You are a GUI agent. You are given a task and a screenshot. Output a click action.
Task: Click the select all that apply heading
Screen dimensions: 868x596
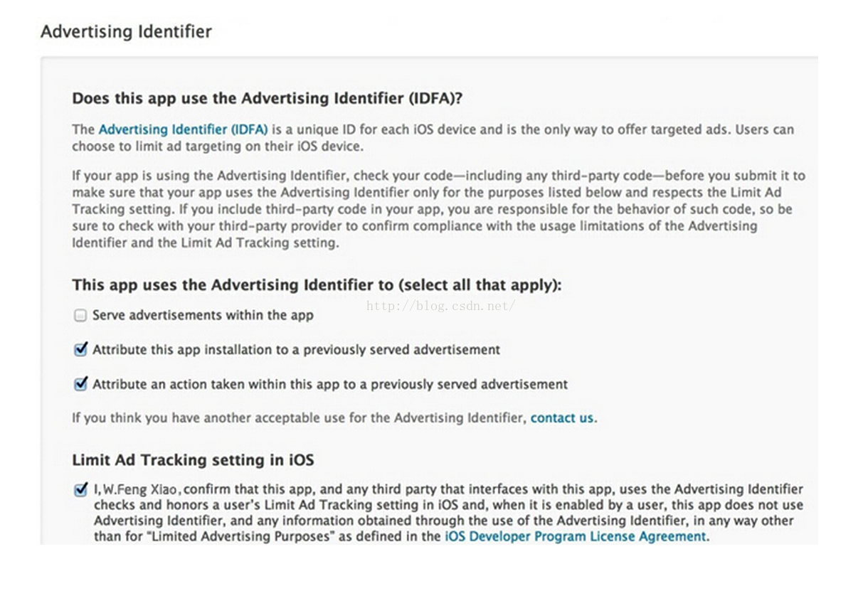tap(317, 285)
